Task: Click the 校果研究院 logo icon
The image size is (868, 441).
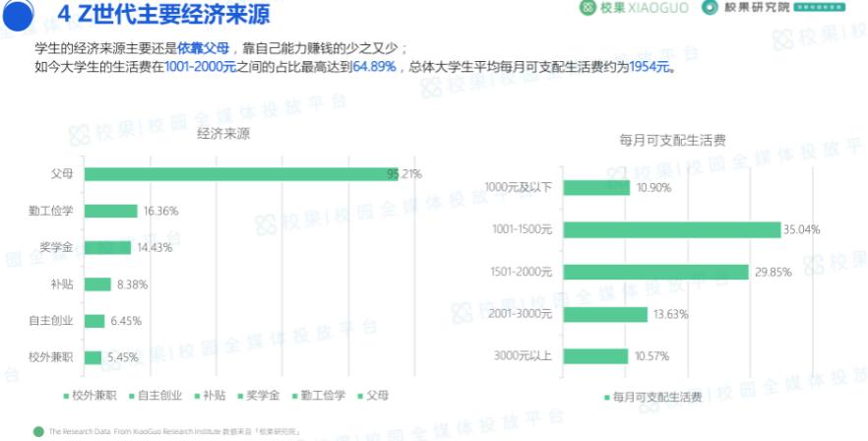Action: [x=710, y=9]
